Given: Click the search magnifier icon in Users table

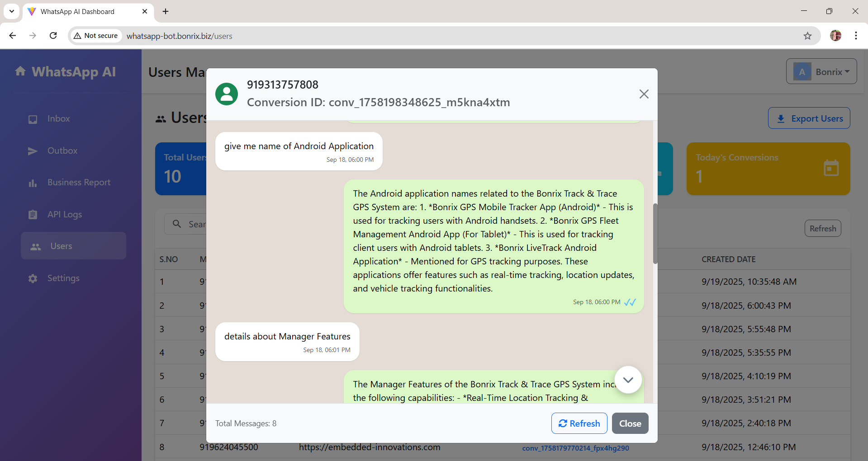Looking at the screenshot, I should 177,224.
